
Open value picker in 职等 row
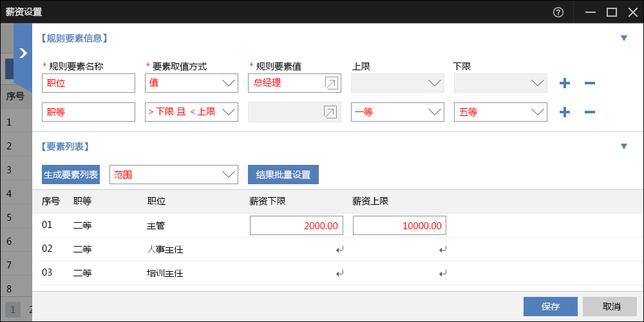coord(330,112)
